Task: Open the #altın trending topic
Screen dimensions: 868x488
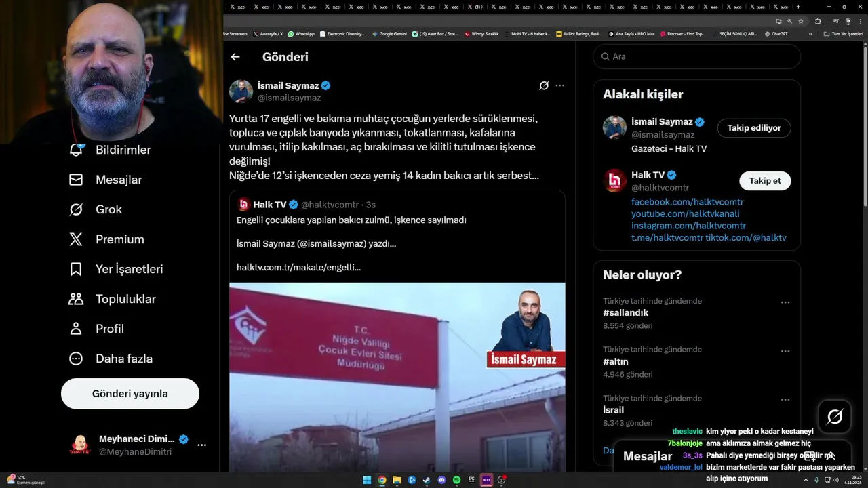Action: (x=616, y=362)
